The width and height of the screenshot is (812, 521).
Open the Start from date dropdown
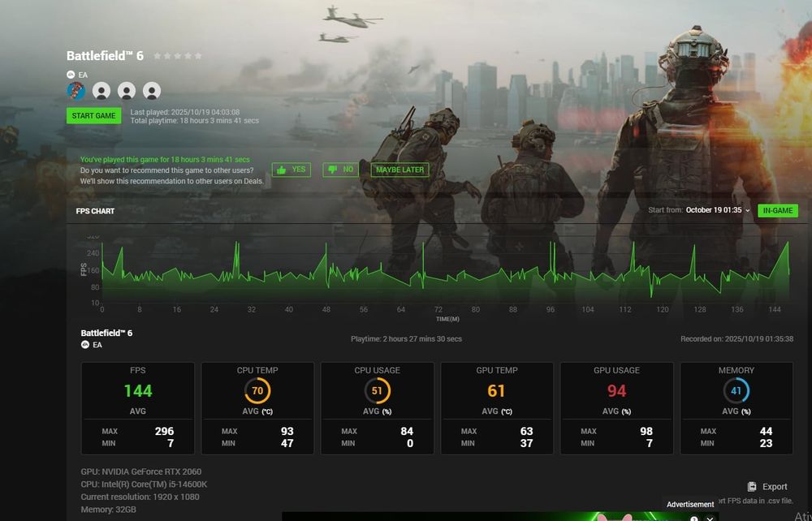click(x=717, y=210)
